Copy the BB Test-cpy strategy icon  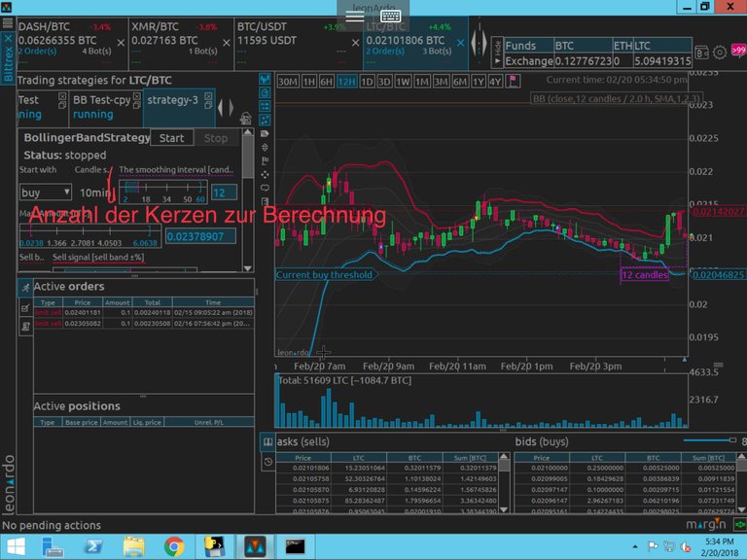pyautogui.click(x=137, y=105)
